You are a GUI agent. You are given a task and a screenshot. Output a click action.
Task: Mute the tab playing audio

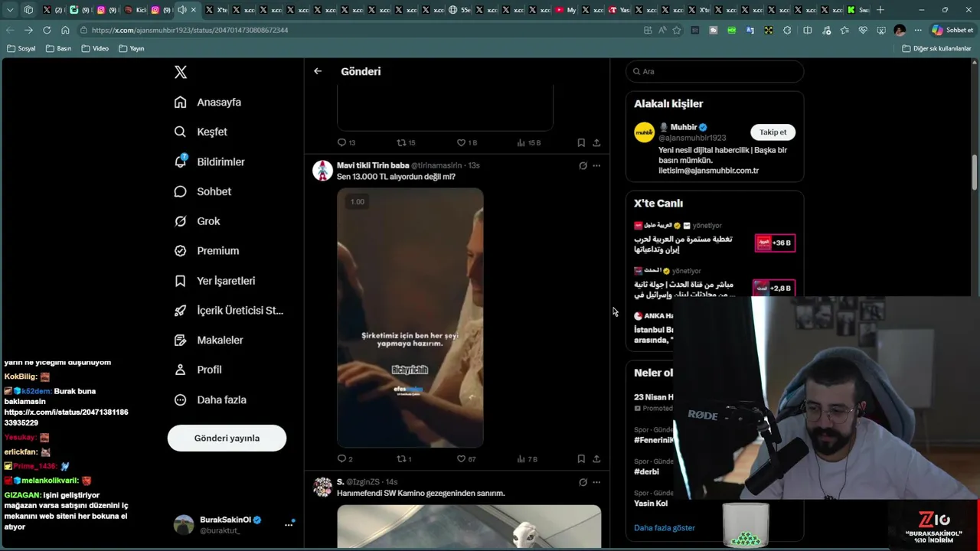182,10
